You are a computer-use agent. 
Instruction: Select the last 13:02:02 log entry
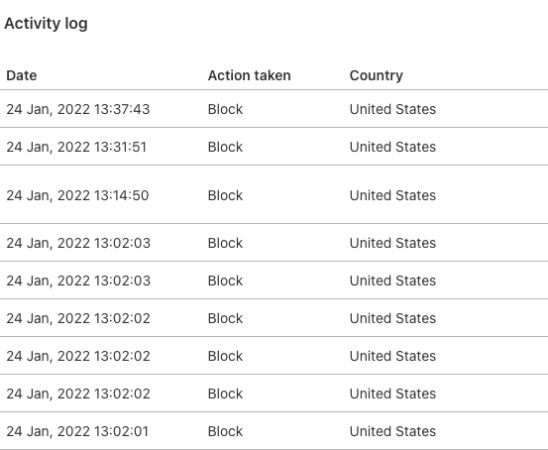(x=274, y=393)
